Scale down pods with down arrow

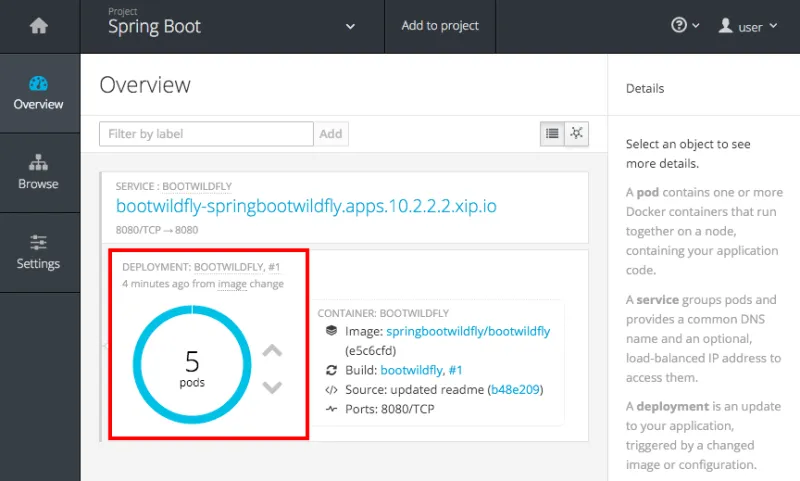click(x=272, y=387)
